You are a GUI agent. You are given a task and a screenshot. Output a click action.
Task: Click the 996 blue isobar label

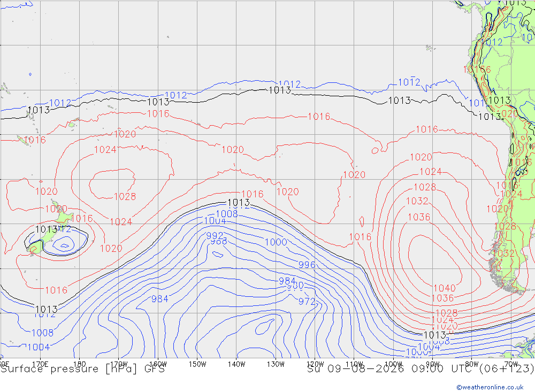click(x=307, y=265)
